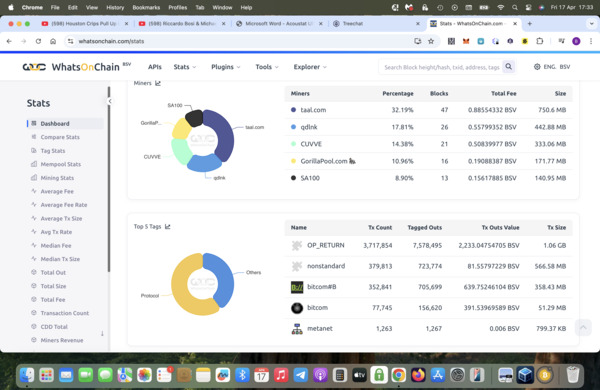Open Finder from the Dock
600x390 pixels.
[27, 375]
